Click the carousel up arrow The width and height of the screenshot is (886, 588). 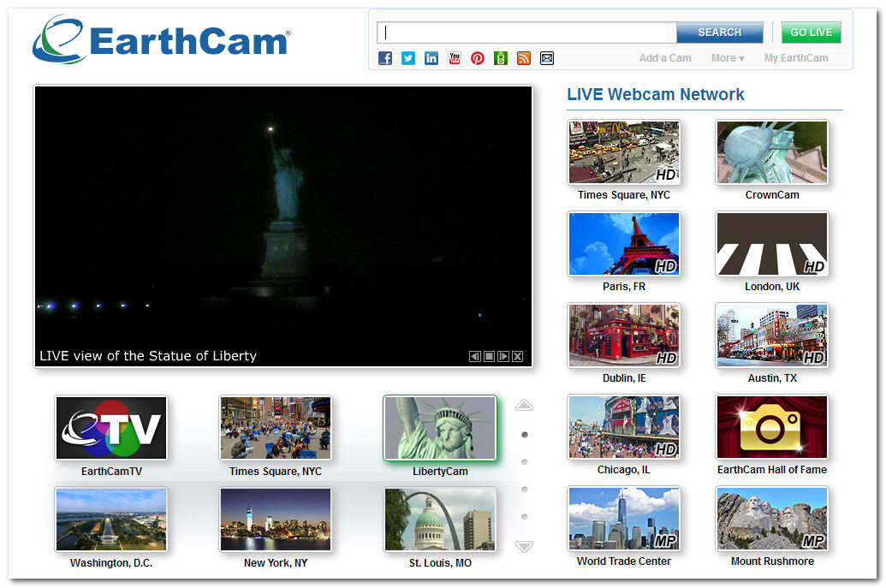coord(525,405)
